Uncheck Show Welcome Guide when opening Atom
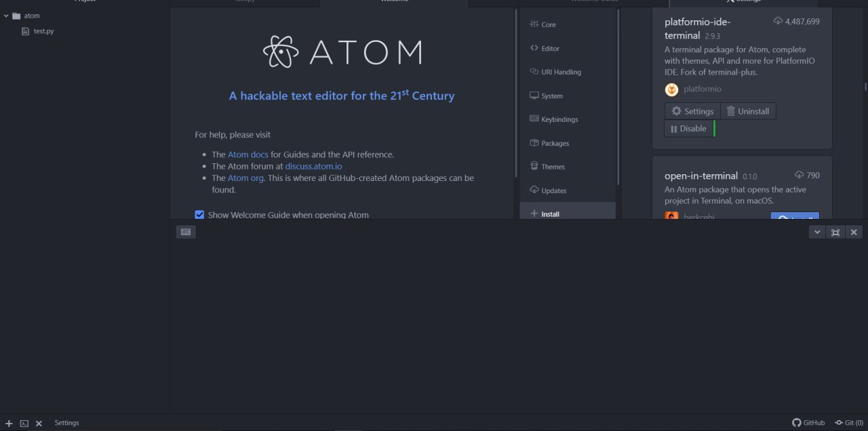This screenshot has width=868, height=431. point(199,214)
